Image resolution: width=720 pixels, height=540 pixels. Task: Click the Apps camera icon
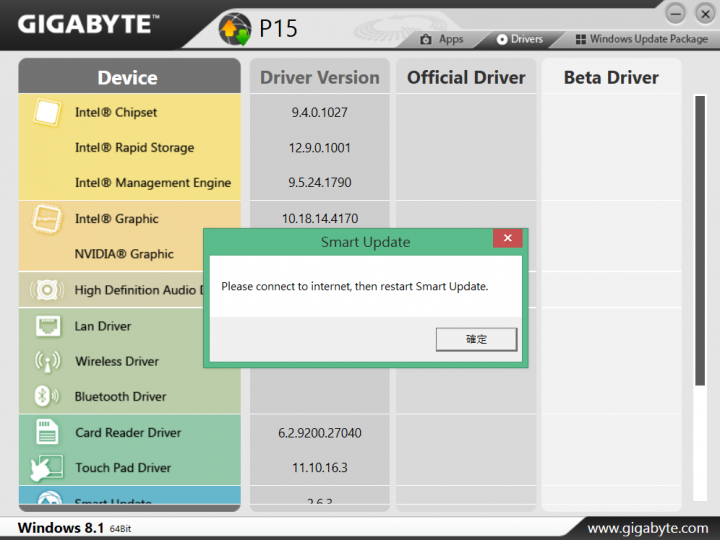coord(426,39)
